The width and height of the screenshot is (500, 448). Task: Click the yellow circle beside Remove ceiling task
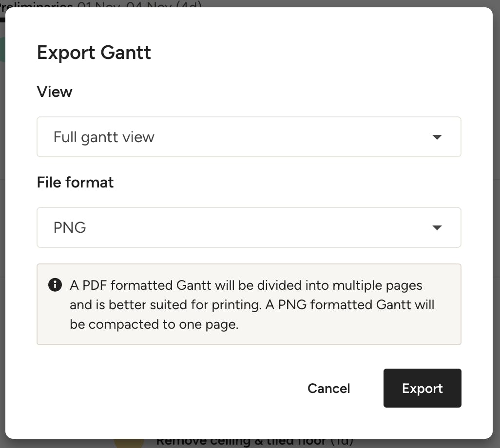(x=129, y=442)
